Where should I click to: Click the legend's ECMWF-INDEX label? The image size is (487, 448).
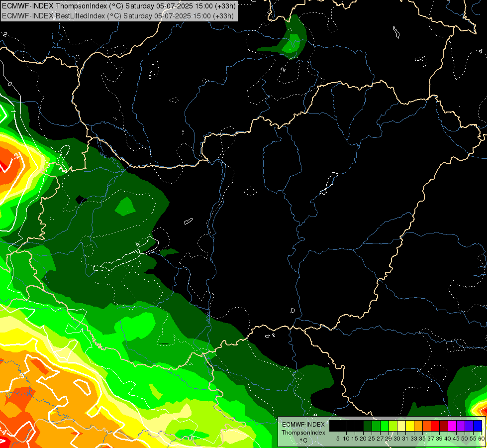pos(303,425)
